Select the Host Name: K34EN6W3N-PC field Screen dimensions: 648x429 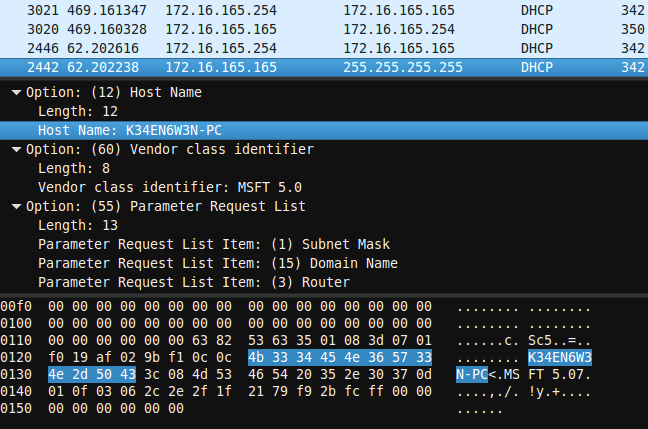click(x=324, y=130)
